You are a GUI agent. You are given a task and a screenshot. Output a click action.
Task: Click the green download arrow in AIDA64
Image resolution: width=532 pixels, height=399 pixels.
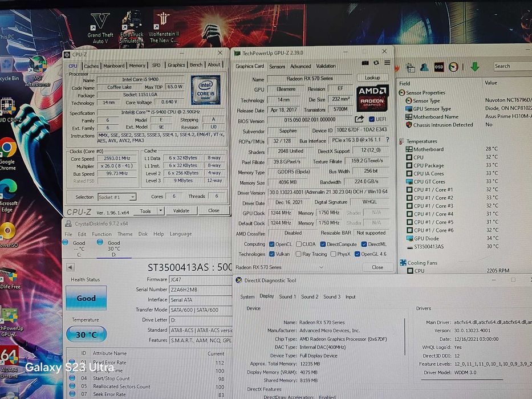pyautogui.click(x=474, y=67)
